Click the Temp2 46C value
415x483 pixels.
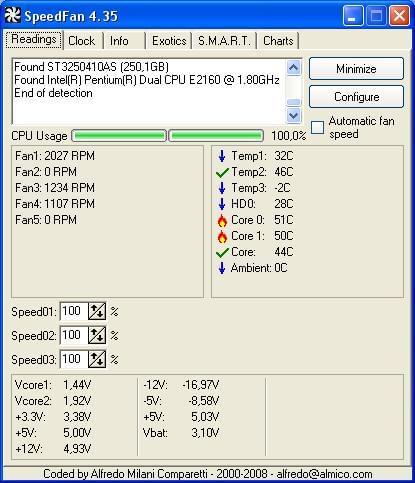click(x=284, y=172)
